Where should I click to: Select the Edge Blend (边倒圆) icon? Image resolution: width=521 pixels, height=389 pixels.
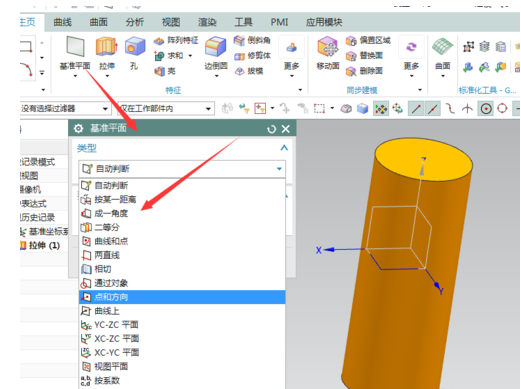coord(216,46)
